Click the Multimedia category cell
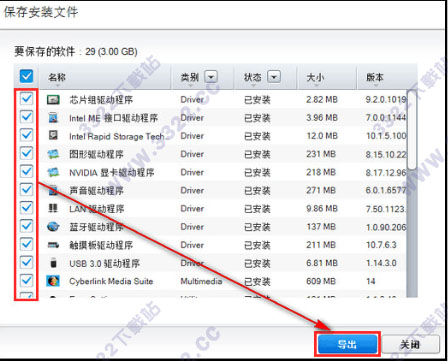Viewport: 448px width, 361px height. coord(201,281)
